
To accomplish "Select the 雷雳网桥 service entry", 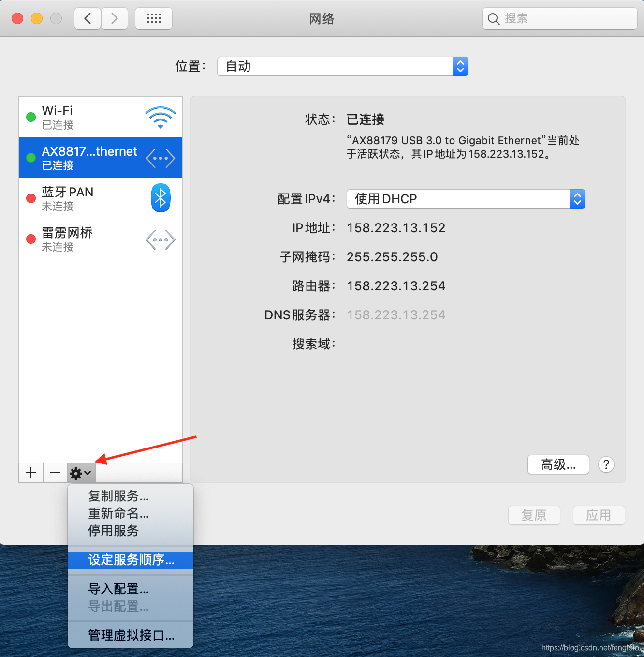I will click(x=73, y=239).
